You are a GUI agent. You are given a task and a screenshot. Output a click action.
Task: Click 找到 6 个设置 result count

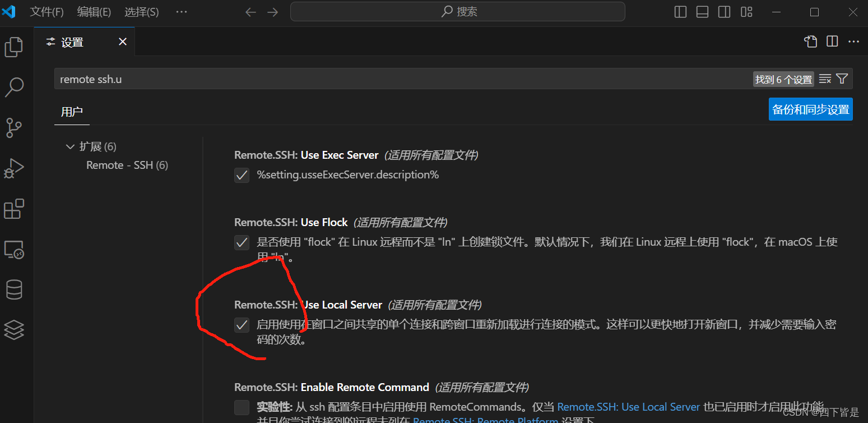[x=783, y=80]
